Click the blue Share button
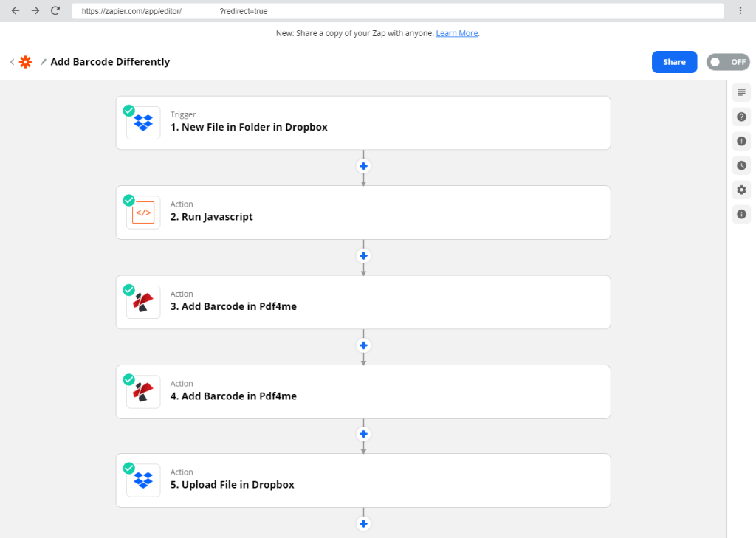Screen dimensions: 756x538 674,62
